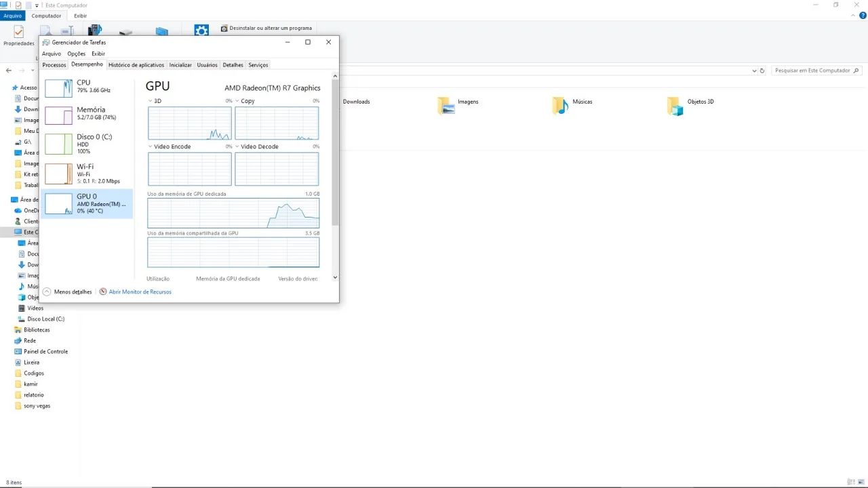Screen dimensions: 868x488
Task: Open the Objetos 3D folder icon
Action: [675, 106]
